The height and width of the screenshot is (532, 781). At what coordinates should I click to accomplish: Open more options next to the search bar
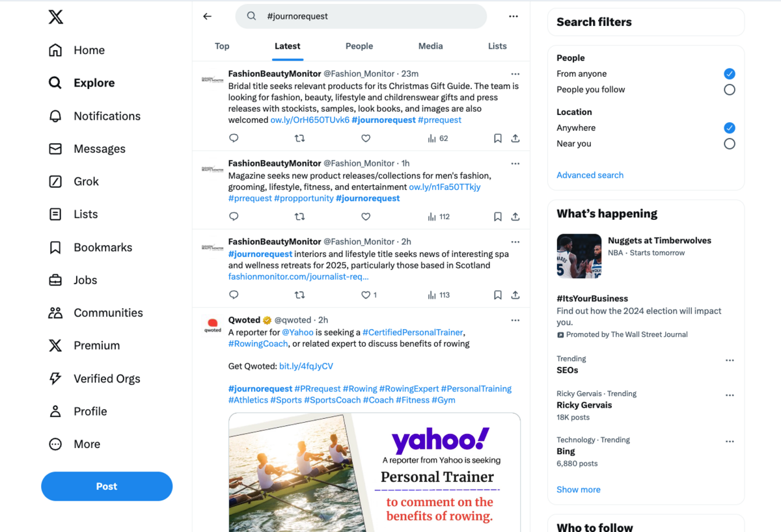(x=514, y=16)
